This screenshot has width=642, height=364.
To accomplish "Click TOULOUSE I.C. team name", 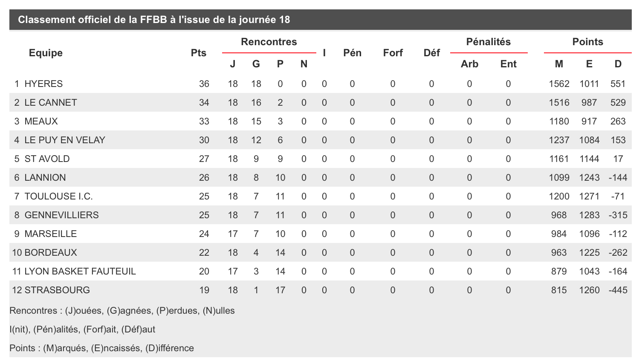I will [x=58, y=196].
